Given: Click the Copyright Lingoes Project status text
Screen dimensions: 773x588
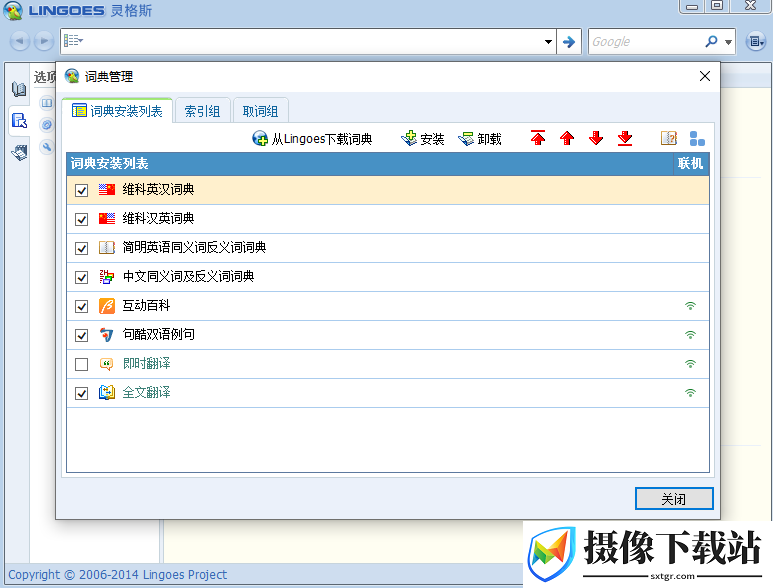Looking at the screenshot, I should pos(117,575).
